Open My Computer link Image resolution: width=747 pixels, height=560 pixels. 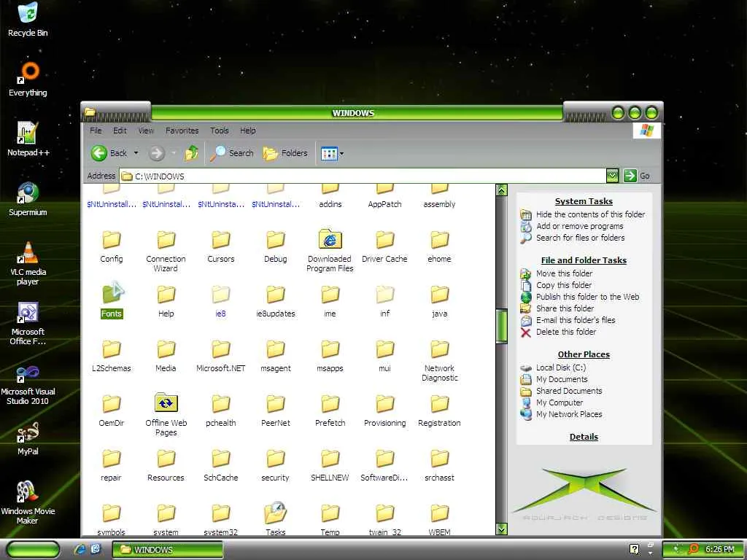point(560,402)
